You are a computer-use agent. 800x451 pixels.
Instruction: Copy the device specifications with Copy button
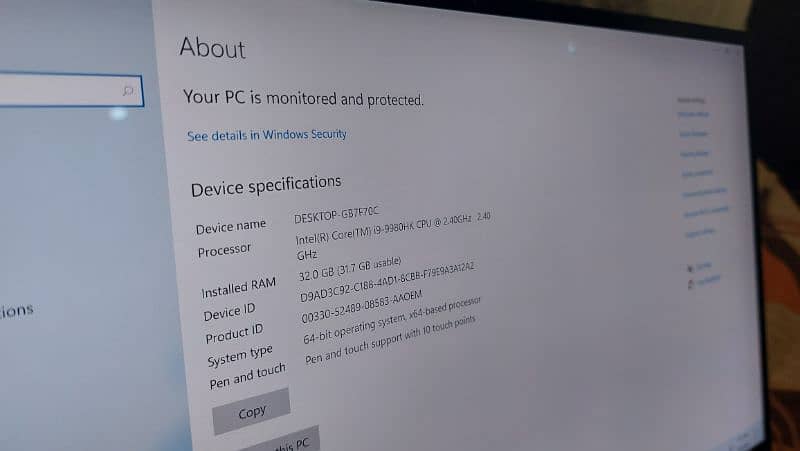251,411
